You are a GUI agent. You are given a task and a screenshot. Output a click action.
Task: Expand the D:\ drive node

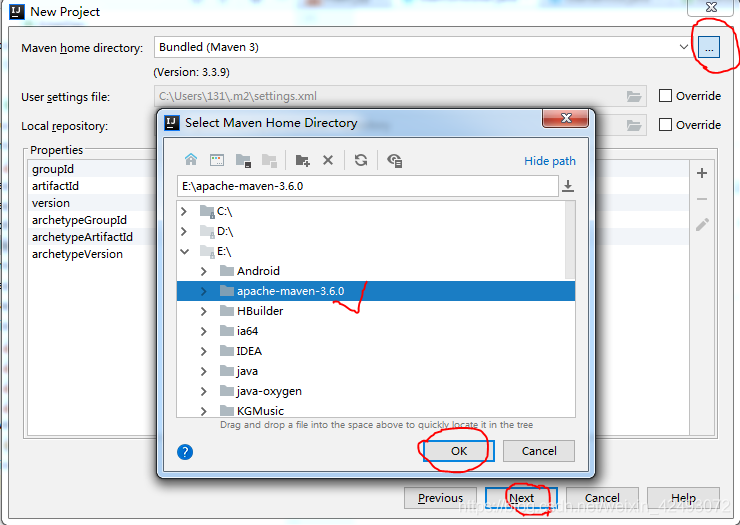tap(184, 231)
